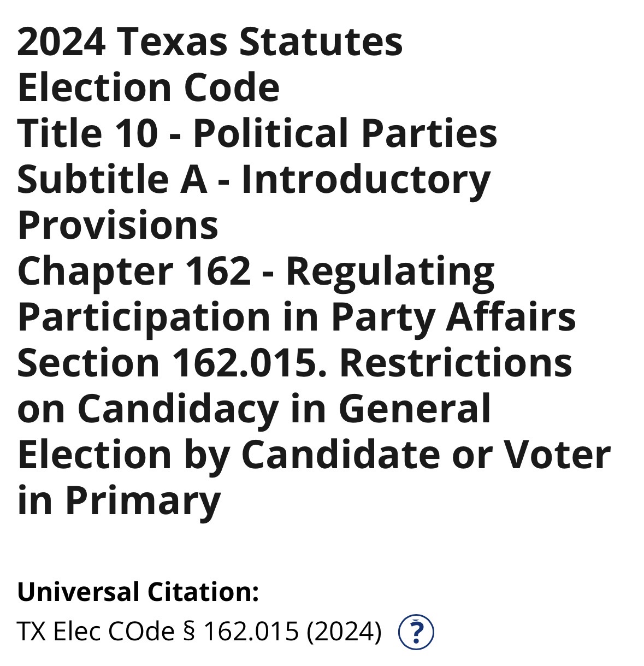Click the word "Provisions" in the heading
Viewport: 644px width, 666px height.
118,225
